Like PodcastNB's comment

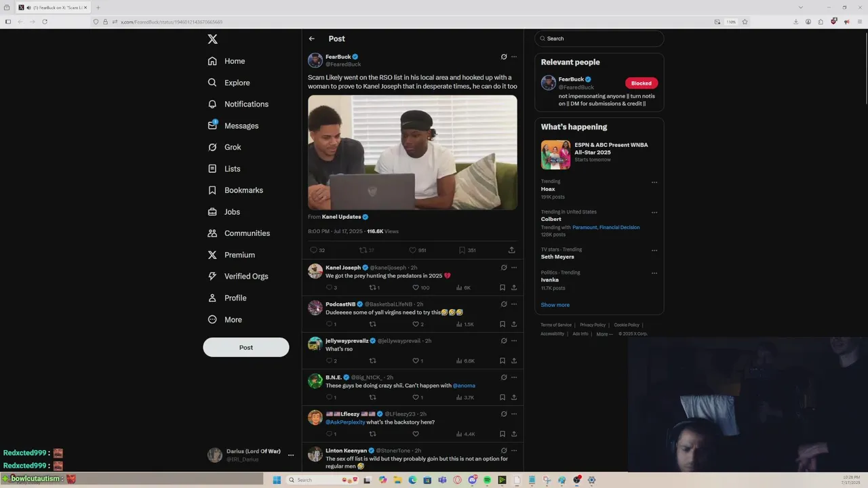coord(416,324)
